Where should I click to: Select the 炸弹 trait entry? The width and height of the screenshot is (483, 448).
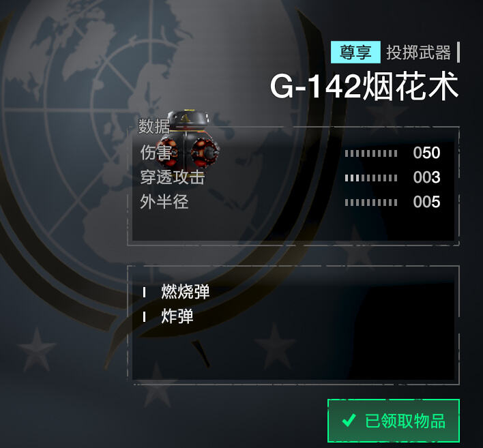point(177,316)
